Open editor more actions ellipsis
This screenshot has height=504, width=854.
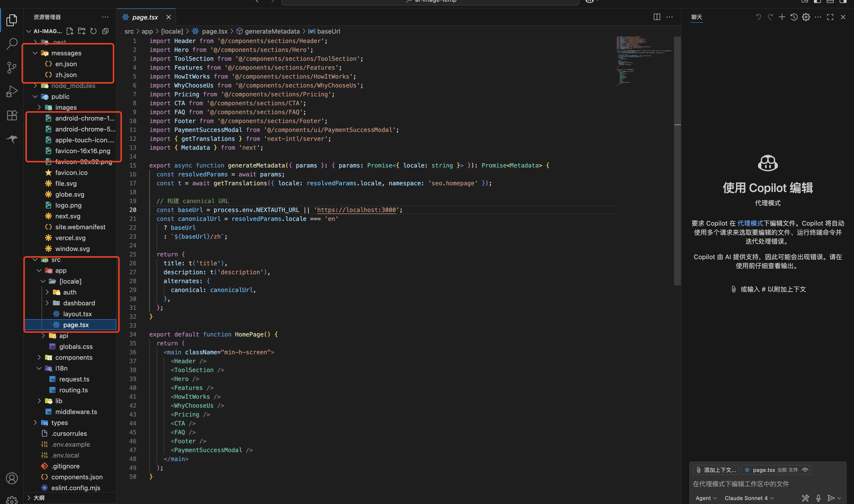pos(670,17)
